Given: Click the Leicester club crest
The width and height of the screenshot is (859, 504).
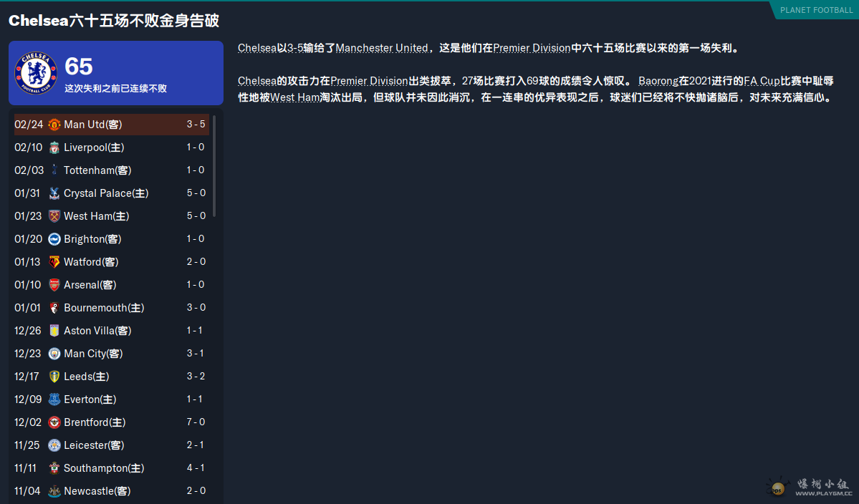Looking at the screenshot, I should point(54,445).
